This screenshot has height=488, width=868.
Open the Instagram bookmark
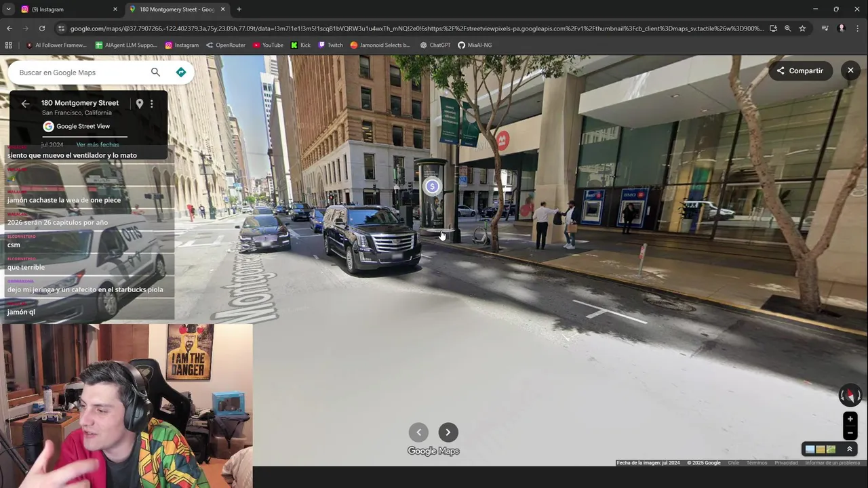point(182,45)
